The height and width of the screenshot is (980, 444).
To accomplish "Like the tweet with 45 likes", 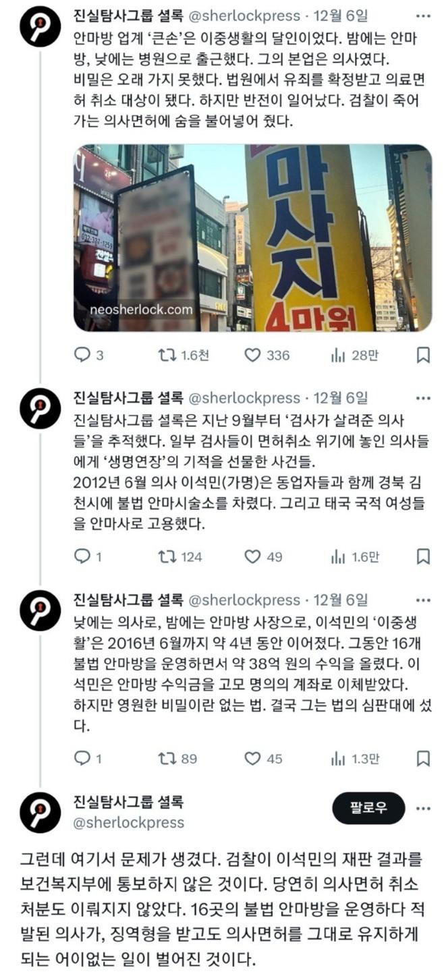I will tap(263, 759).
